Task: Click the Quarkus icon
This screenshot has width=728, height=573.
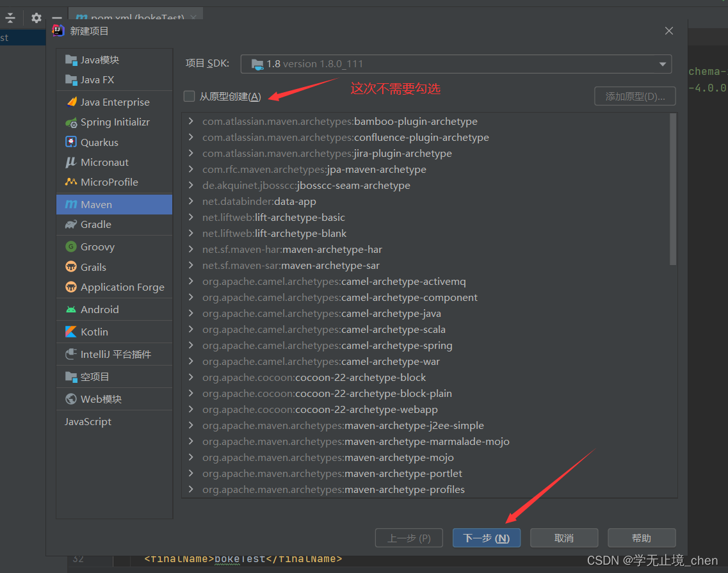Action: pos(71,142)
